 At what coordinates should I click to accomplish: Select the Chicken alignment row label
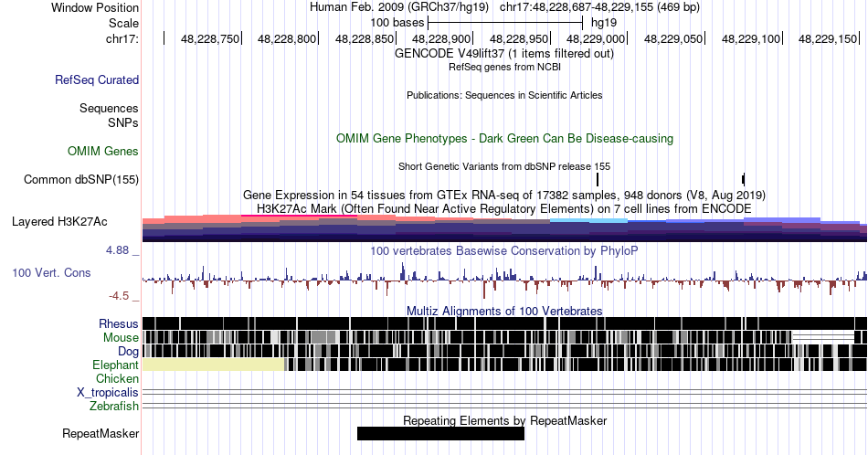click(117, 378)
